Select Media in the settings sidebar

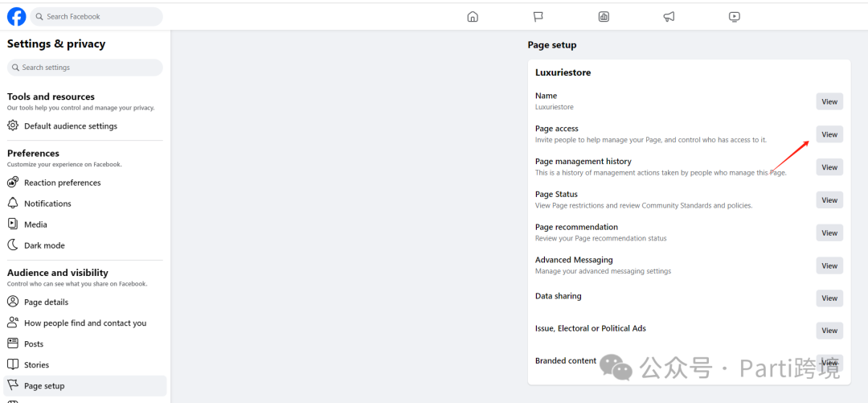[35, 224]
